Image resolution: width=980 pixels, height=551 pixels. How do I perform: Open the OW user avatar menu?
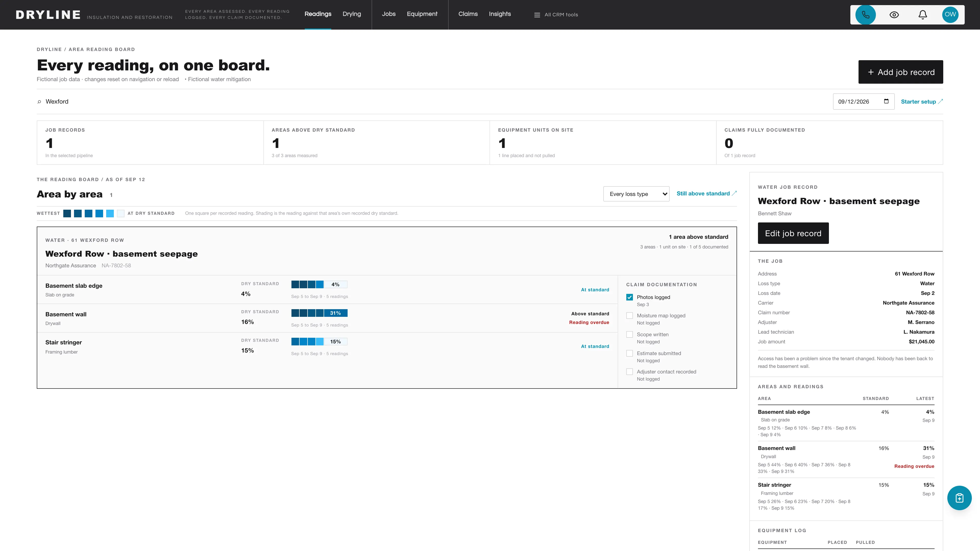click(950, 15)
